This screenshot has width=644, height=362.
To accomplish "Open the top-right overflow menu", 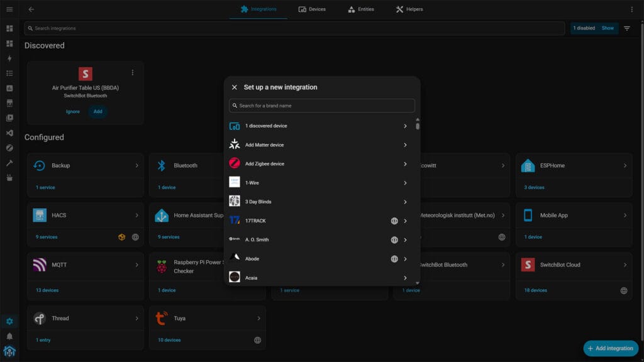I will 631,9.
